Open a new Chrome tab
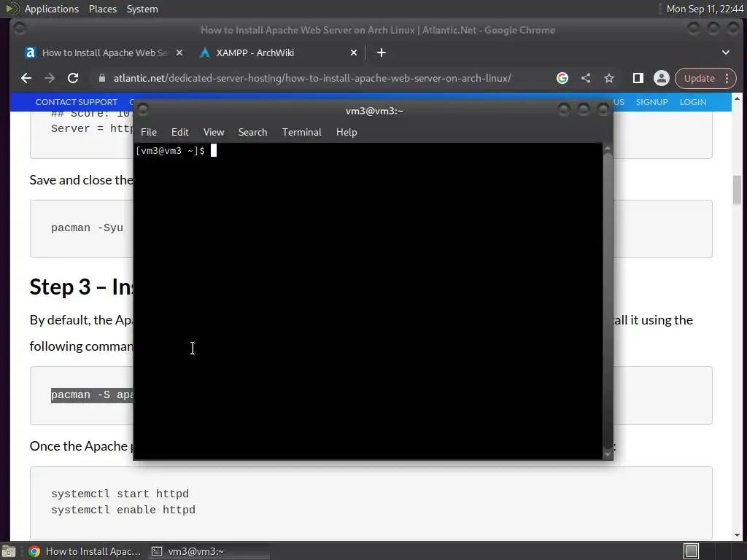 point(381,52)
